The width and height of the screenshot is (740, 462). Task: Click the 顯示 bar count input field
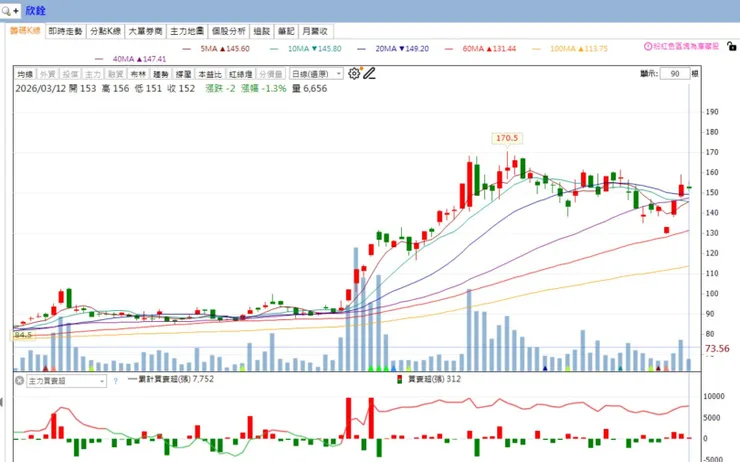coord(675,74)
